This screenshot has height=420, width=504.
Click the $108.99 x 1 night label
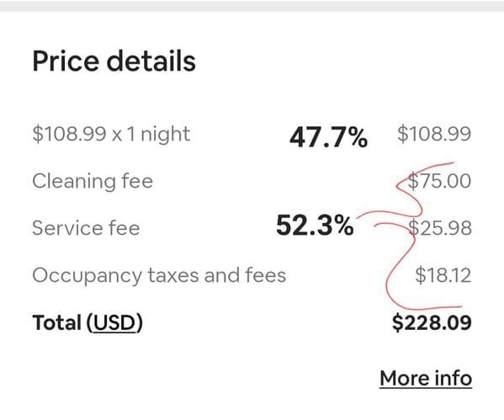coord(111,134)
